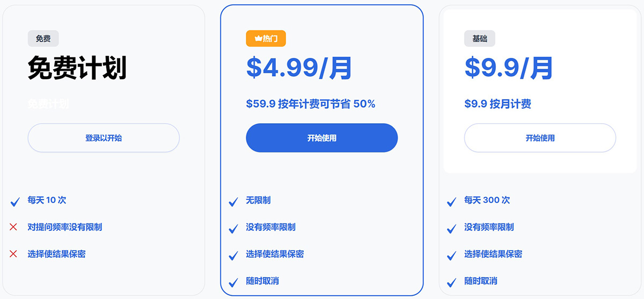Click the 登录以开始 button
The image size is (644, 299).
point(104,138)
